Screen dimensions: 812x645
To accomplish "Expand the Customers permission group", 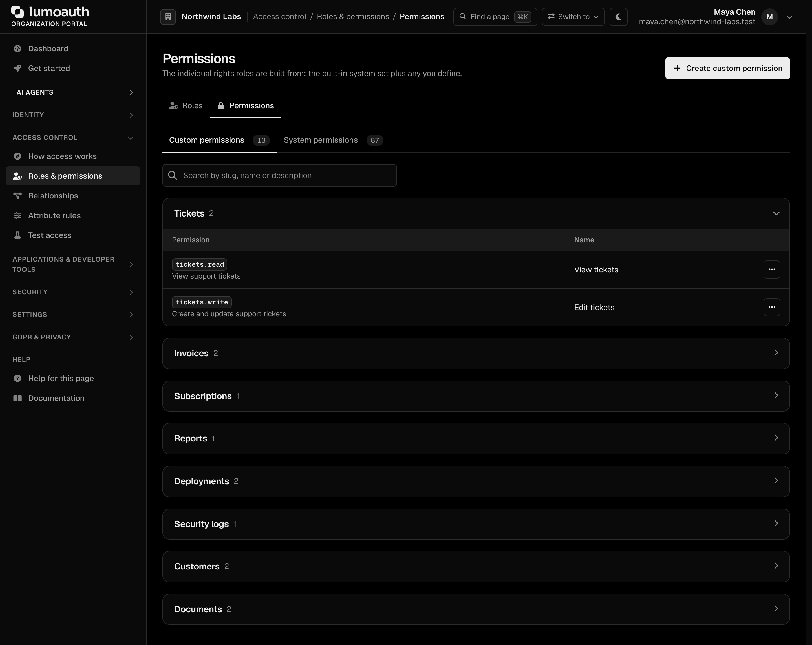I will (x=476, y=567).
